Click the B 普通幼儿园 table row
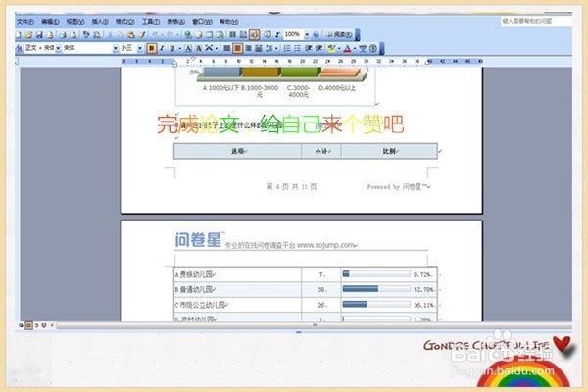Image resolution: width=588 pixels, height=392 pixels. (x=306, y=290)
